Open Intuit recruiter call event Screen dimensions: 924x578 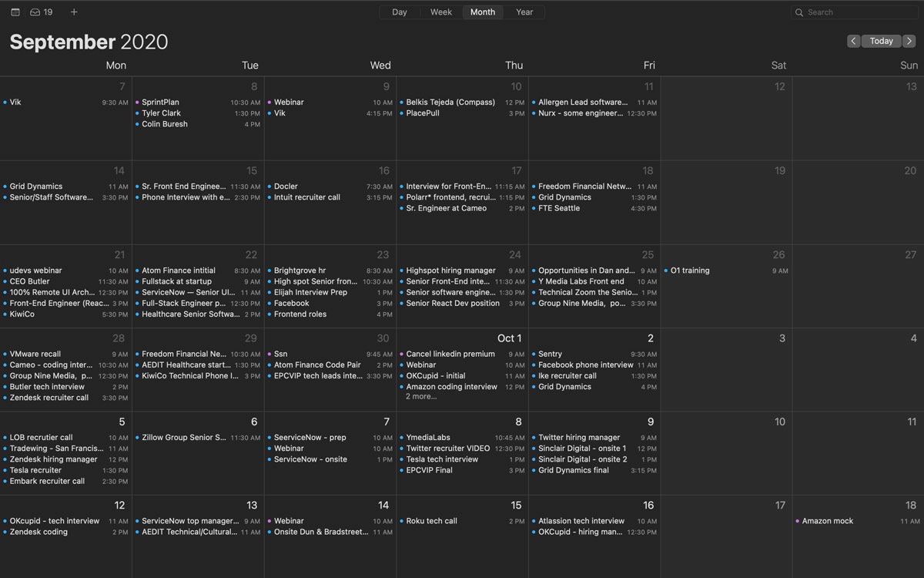point(330,197)
